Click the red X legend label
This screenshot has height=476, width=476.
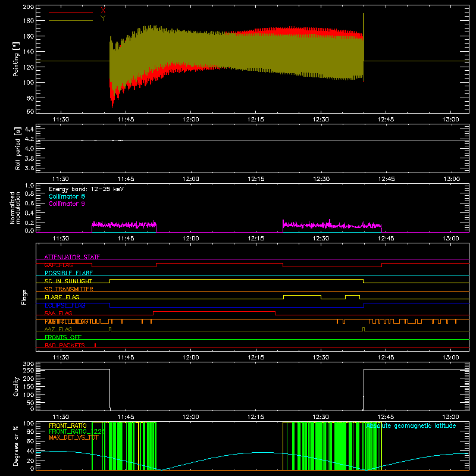click(103, 11)
